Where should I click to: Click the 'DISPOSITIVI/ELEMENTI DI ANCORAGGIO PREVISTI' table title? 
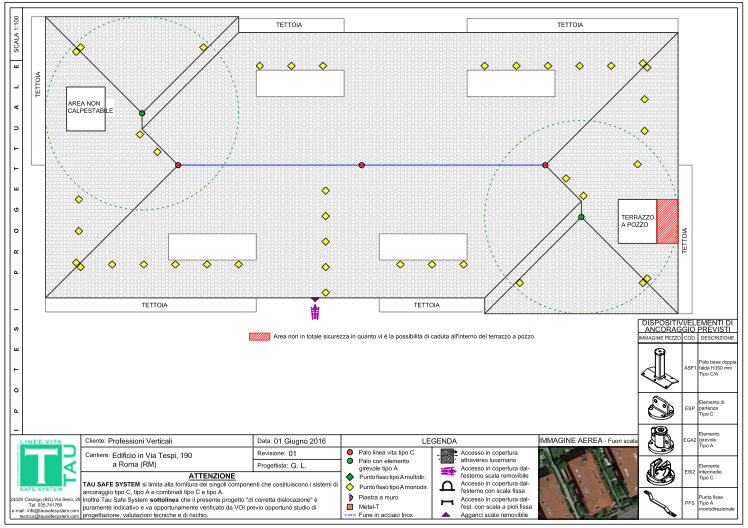tap(687, 326)
